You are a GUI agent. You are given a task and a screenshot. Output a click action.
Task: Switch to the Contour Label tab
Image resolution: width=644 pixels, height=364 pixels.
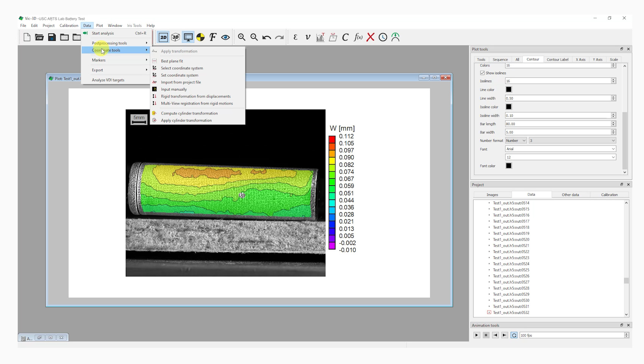[557, 60]
